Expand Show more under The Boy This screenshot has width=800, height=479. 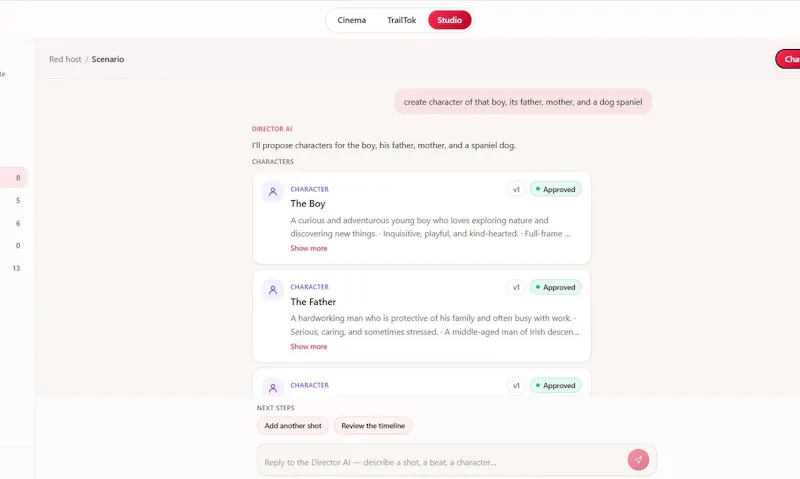(309, 248)
